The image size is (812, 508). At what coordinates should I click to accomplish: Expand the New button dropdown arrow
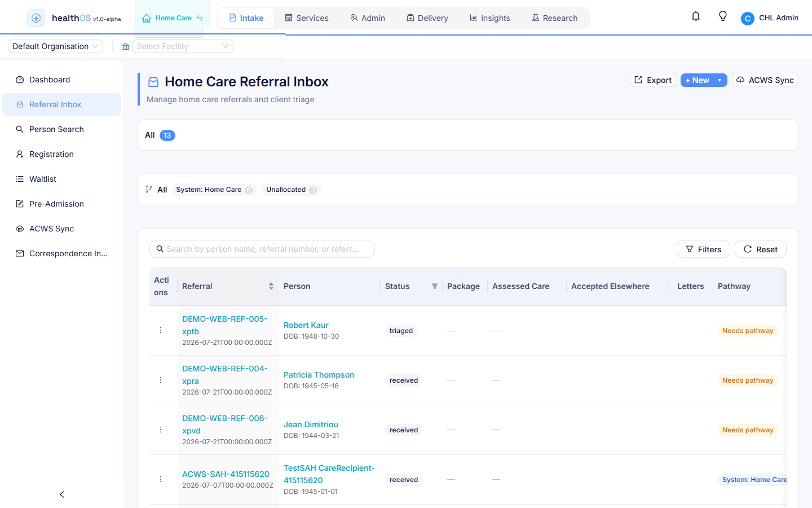tap(720, 80)
